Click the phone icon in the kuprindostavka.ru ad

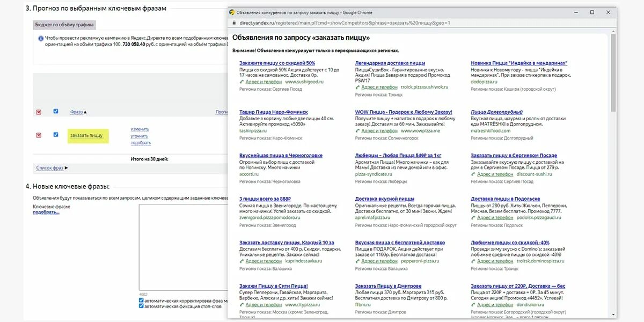pos(241,261)
